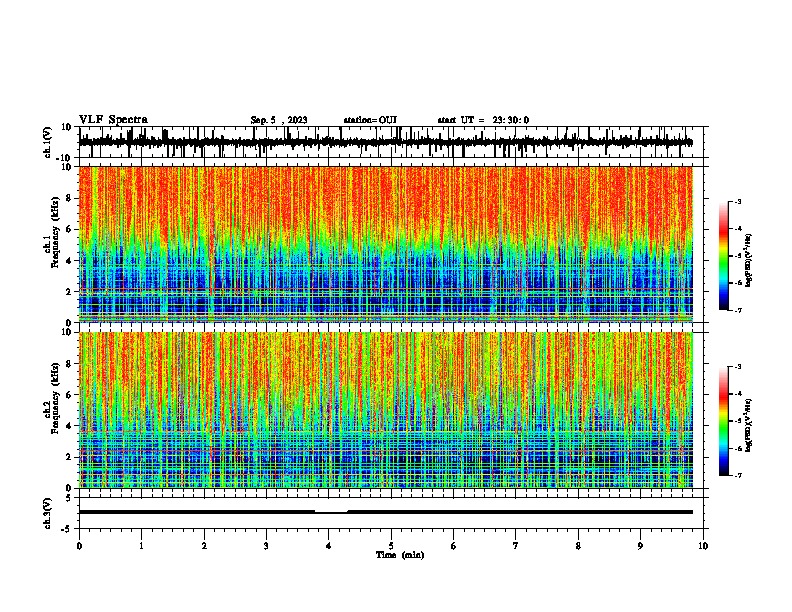Click the "8" kHz tick of ch.1 spectrogram
The height and width of the screenshot is (612, 792).
70,198
